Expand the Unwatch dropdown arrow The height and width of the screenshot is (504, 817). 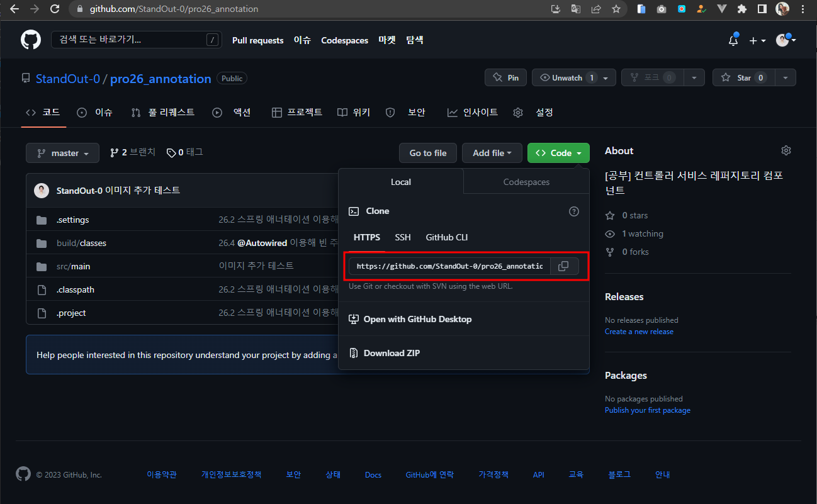click(606, 77)
